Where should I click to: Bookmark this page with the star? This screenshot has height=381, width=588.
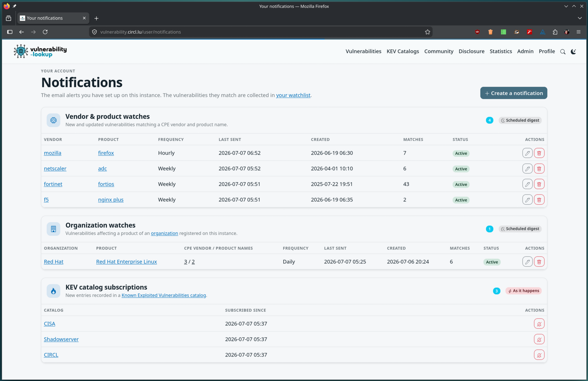tap(427, 32)
